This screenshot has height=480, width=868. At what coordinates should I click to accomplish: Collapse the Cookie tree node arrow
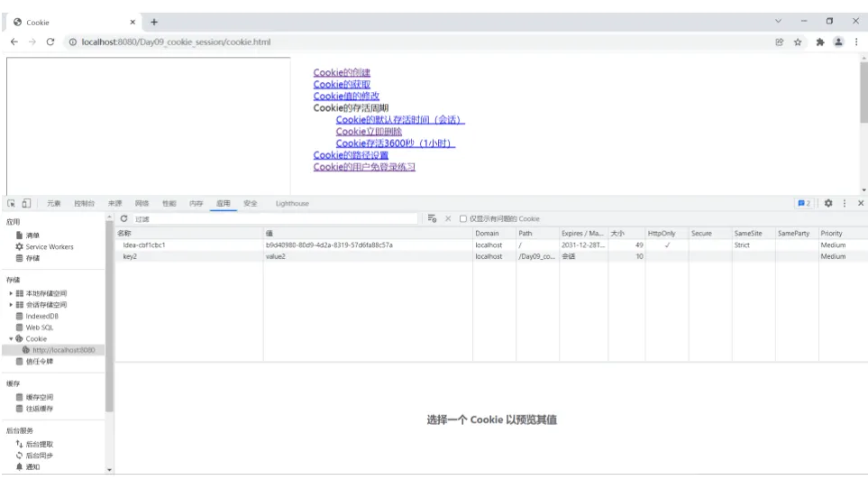pyautogui.click(x=11, y=338)
